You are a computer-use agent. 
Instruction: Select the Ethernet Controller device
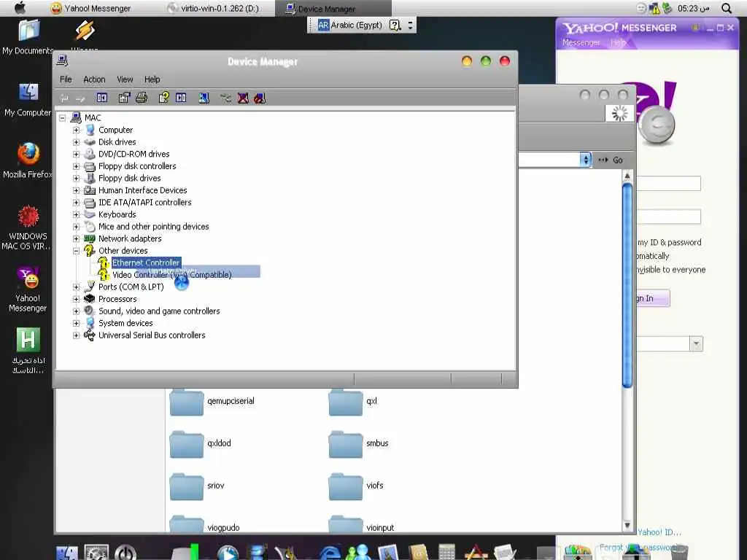coord(146,262)
